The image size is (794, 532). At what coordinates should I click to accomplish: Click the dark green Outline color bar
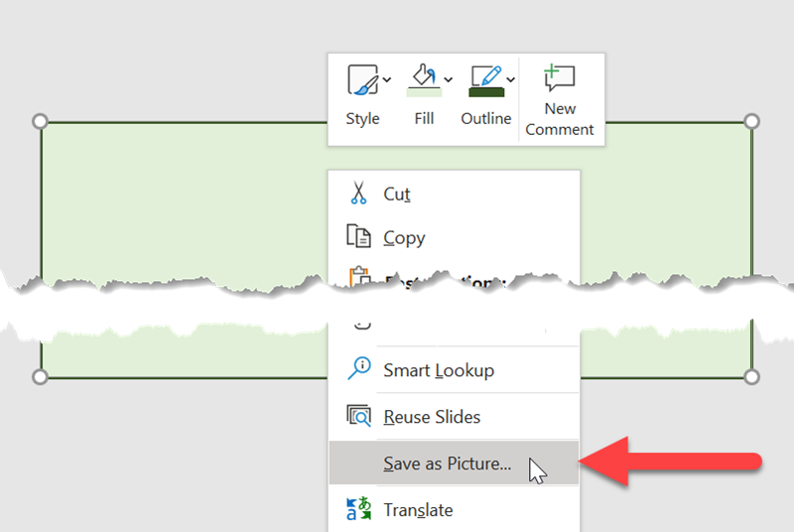click(486, 92)
